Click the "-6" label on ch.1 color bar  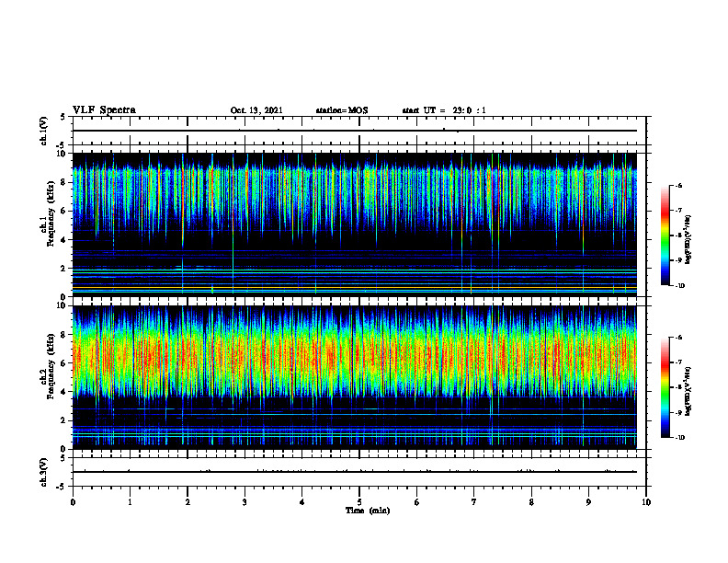(x=678, y=185)
